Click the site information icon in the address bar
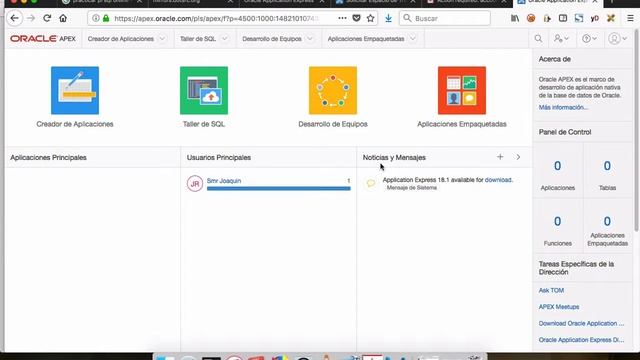Viewport: 640px width, 360px height. coord(96,18)
